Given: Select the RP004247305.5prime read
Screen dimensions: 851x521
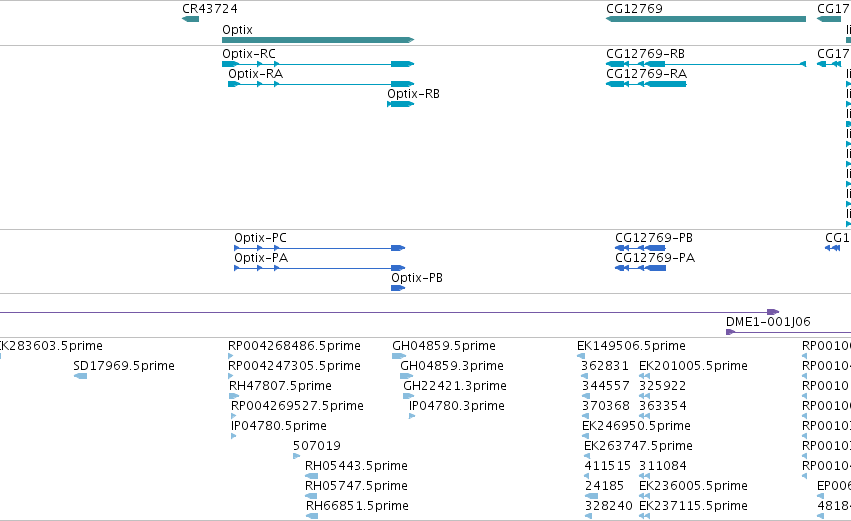Looking at the screenshot, I should [x=231, y=376].
